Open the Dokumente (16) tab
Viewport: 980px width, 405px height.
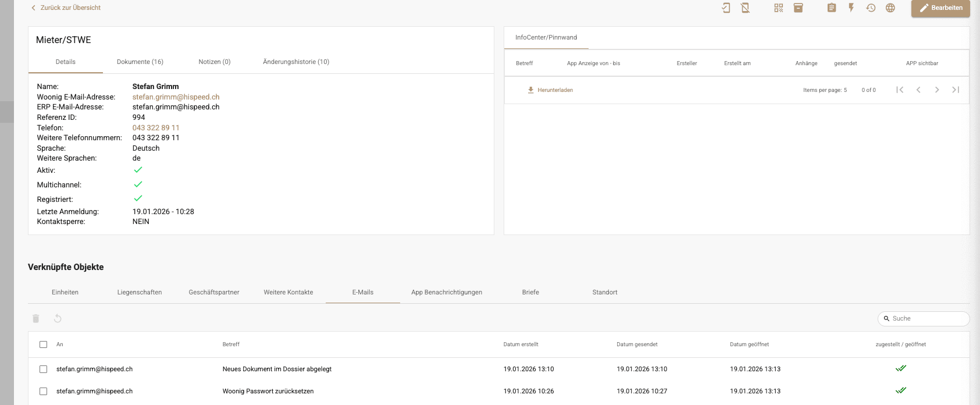point(140,62)
